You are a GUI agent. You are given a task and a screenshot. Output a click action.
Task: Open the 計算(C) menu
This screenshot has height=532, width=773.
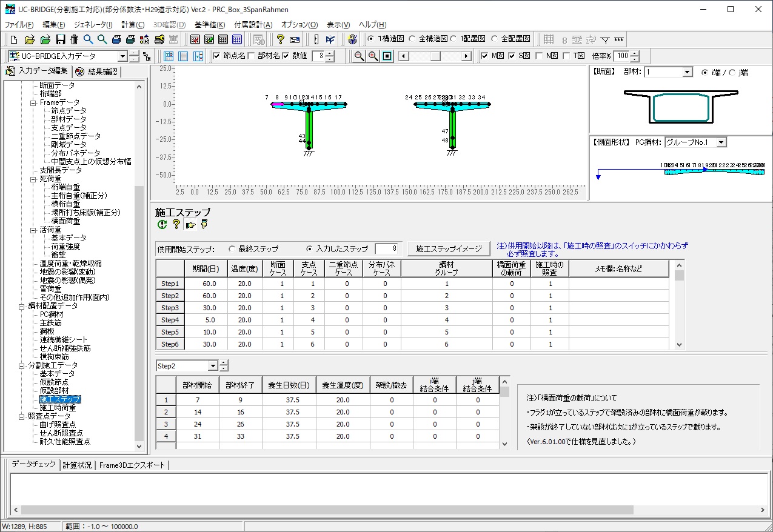click(x=133, y=25)
